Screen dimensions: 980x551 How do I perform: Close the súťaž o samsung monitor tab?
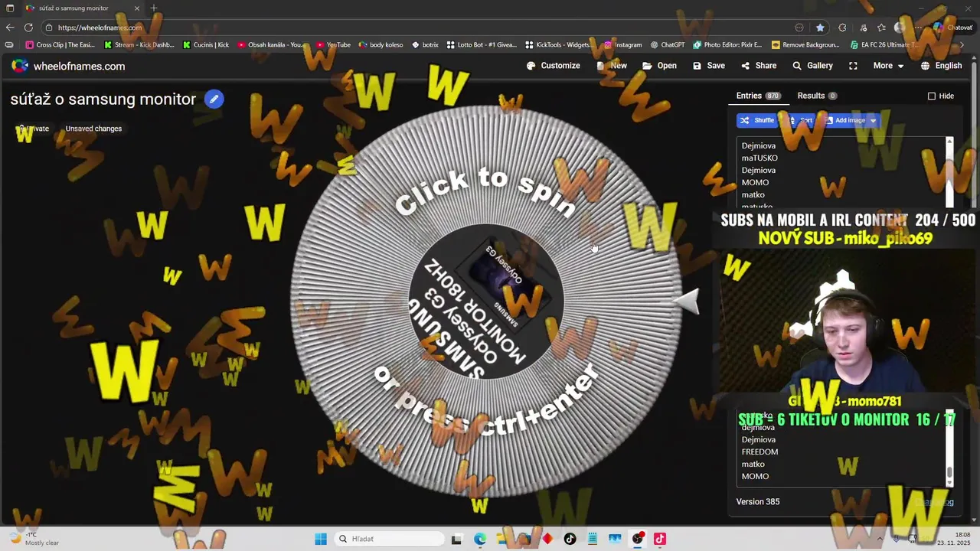tap(137, 8)
